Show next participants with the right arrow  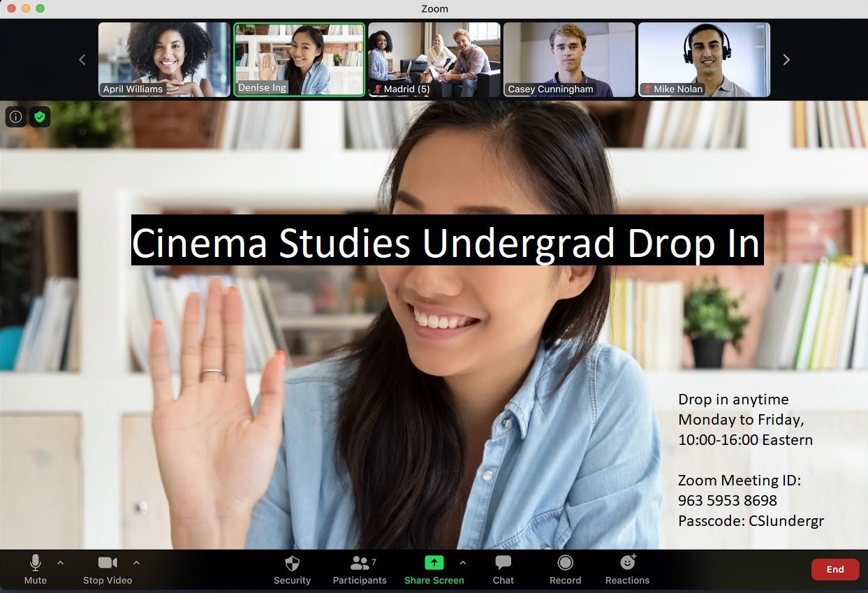coord(786,60)
